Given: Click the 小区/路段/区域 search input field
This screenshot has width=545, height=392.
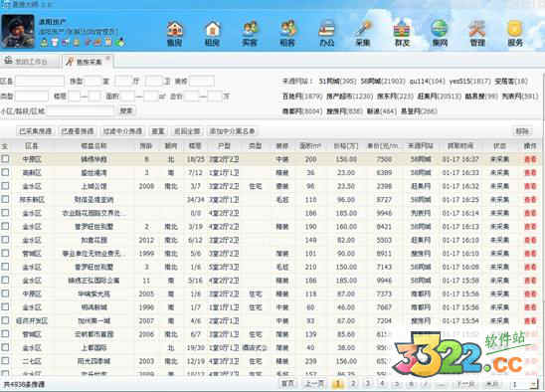Looking at the screenshot, I should pyautogui.click(x=81, y=111).
